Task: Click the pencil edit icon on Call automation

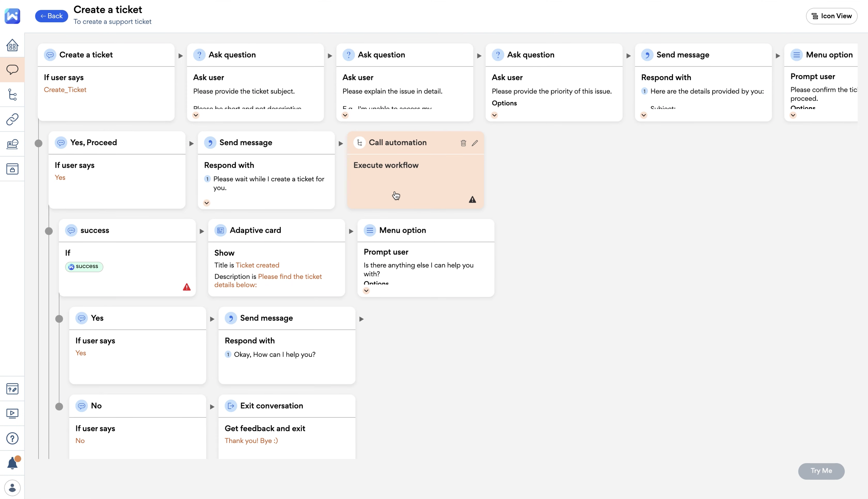Action: 475,143
